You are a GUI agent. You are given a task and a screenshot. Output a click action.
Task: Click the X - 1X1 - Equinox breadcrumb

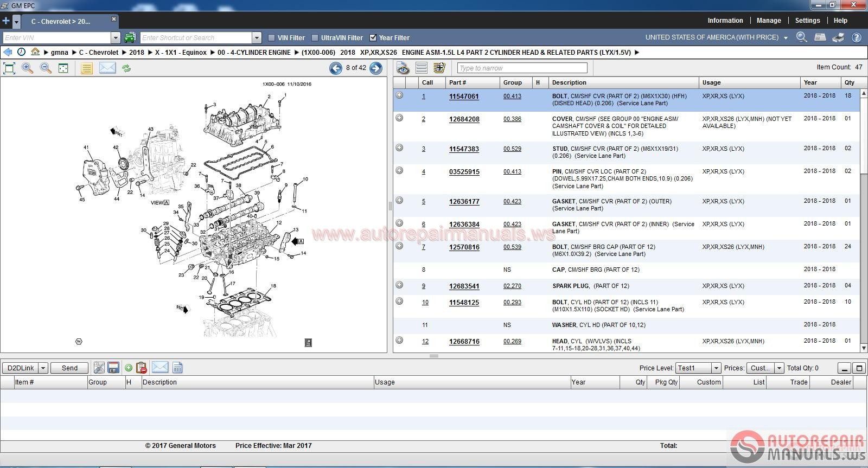pyautogui.click(x=180, y=53)
